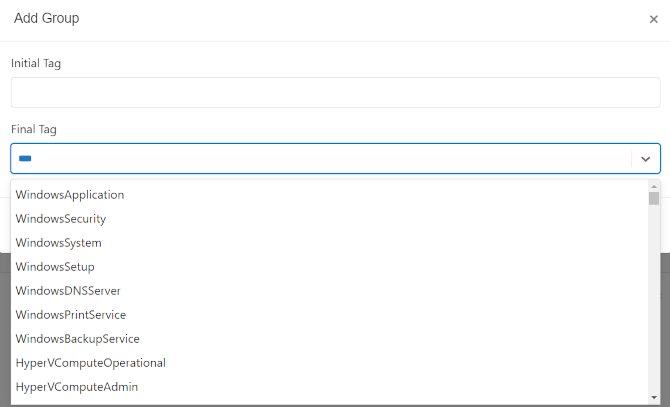Choose WindowsDNSServer from the options

tap(329, 291)
